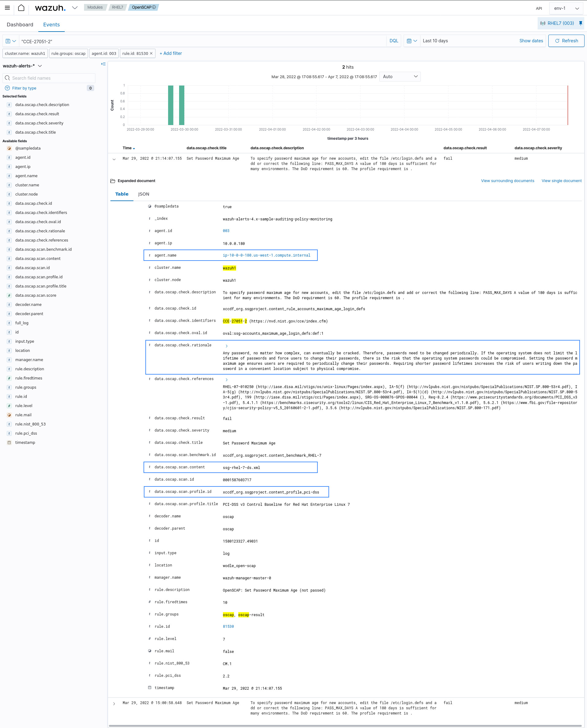Viewport: 587px width, 728px height.
Task: Click the Last 10 days time range
Action: 435,40
